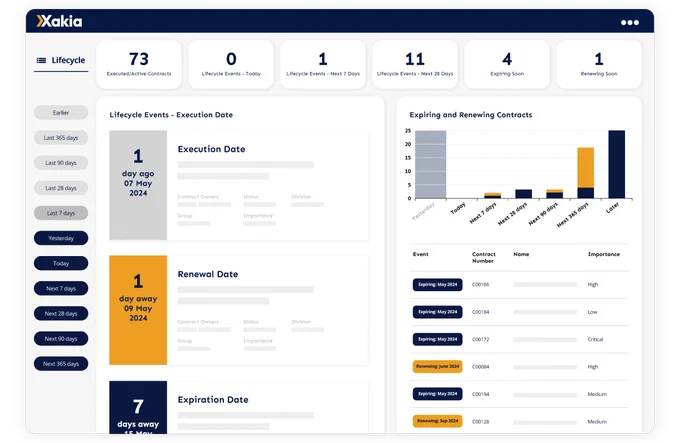Click the grey 07 May 2024 date tile
This screenshot has width=680, height=443.
138,186
